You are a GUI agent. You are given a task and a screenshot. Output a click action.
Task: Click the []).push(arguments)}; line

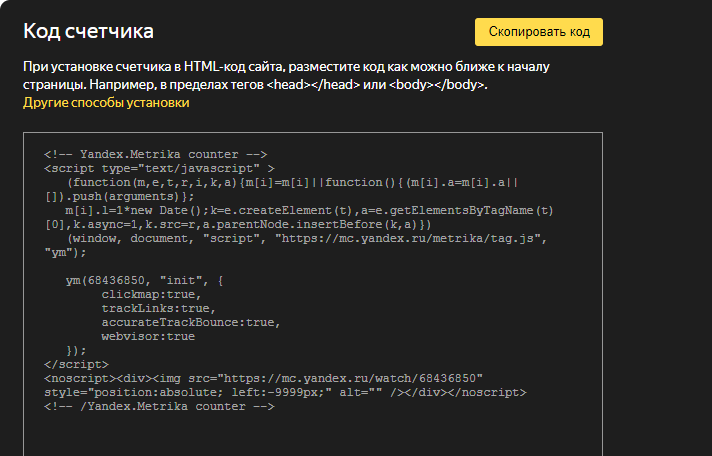tap(119, 197)
